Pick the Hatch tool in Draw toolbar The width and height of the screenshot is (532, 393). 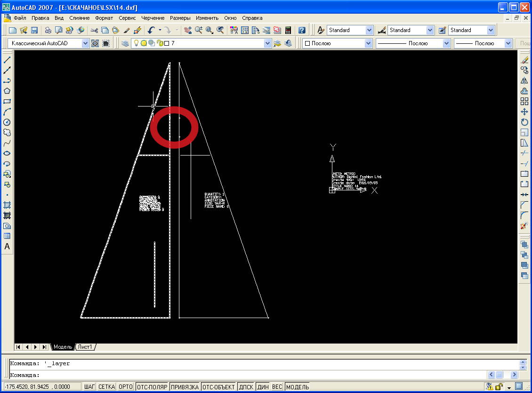coord(7,205)
